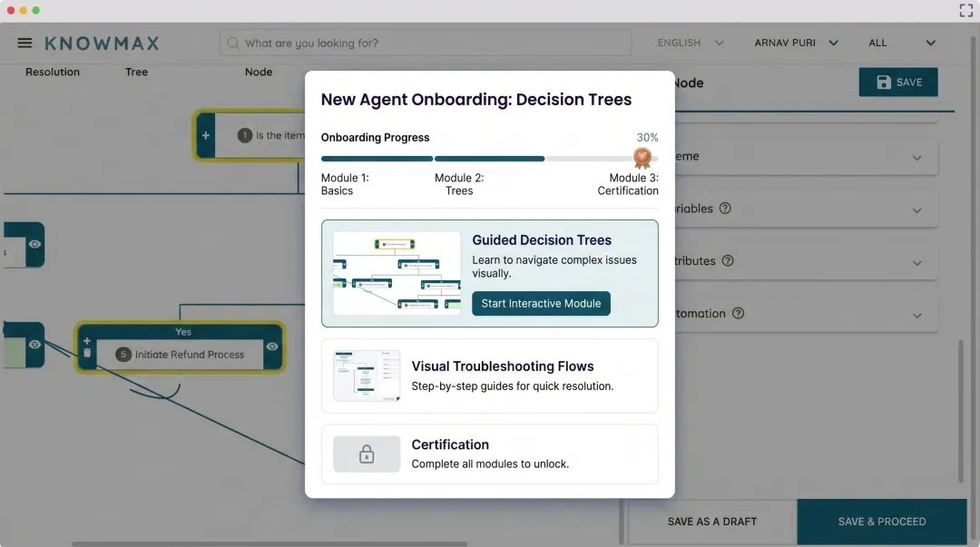Screen dimensions: 980x547
Task: Click the search magnifier icon
Action: coord(232,43)
